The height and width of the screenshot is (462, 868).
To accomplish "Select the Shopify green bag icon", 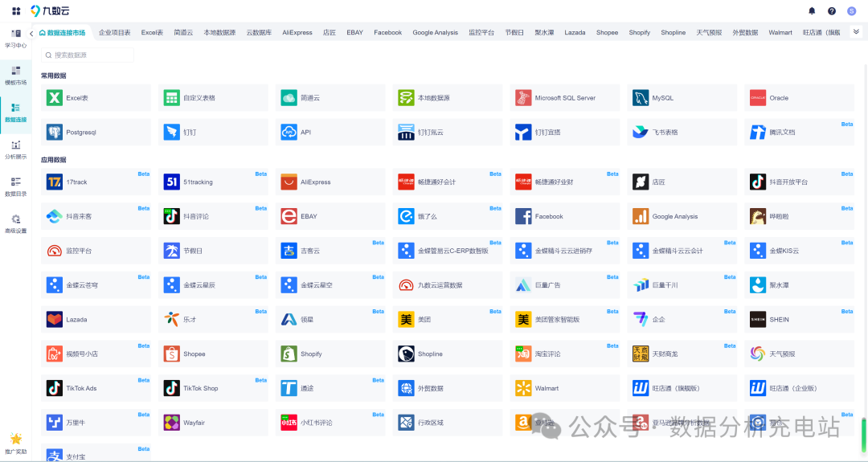I will [289, 354].
